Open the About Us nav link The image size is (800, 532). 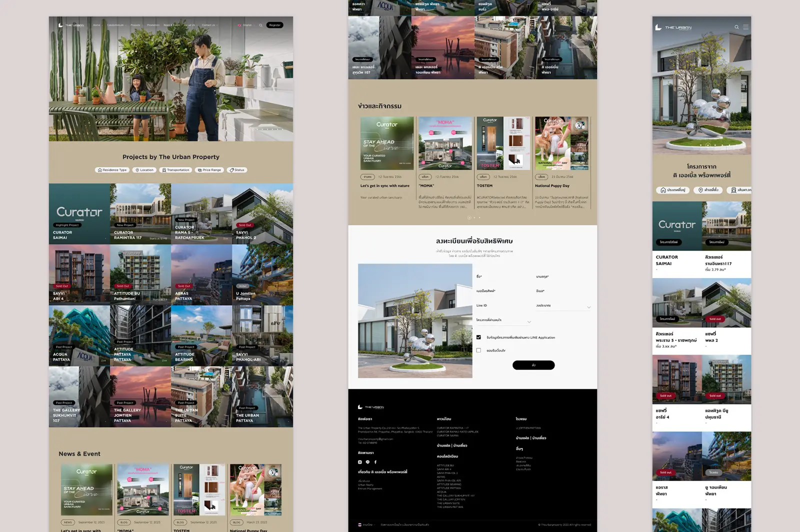click(x=189, y=25)
